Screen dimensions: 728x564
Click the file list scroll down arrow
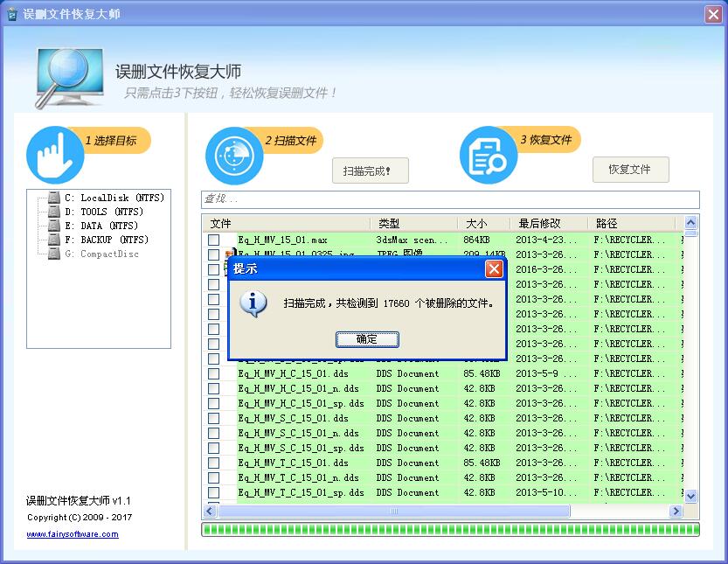click(690, 496)
